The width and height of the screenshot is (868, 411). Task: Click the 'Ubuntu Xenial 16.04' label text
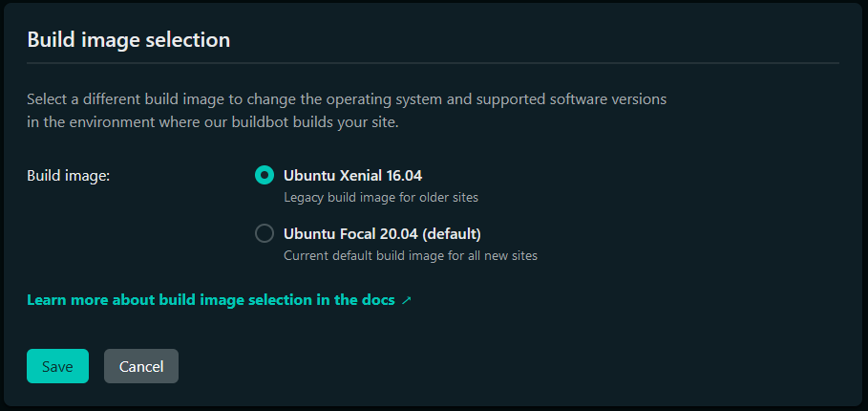click(x=352, y=176)
